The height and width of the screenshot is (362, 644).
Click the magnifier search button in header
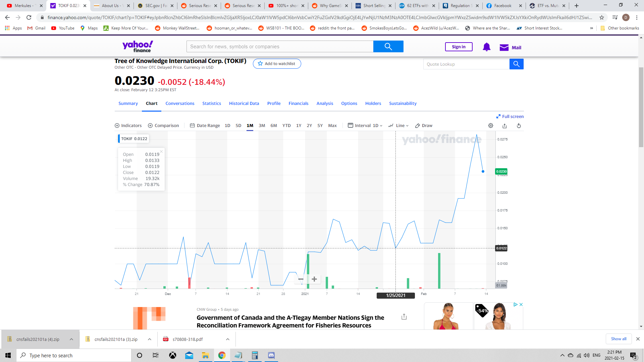pos(388,47)
